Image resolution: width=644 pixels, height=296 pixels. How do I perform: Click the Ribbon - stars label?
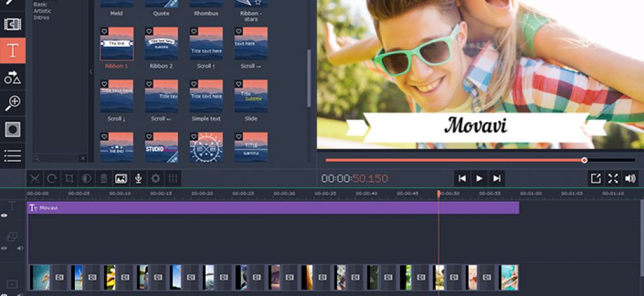(x=251, y=16)
